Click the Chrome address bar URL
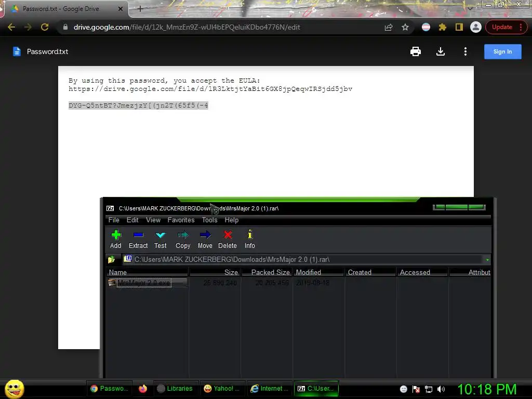Image resolution: width=532 pixels, height=399 pixels. coord(187,27)
